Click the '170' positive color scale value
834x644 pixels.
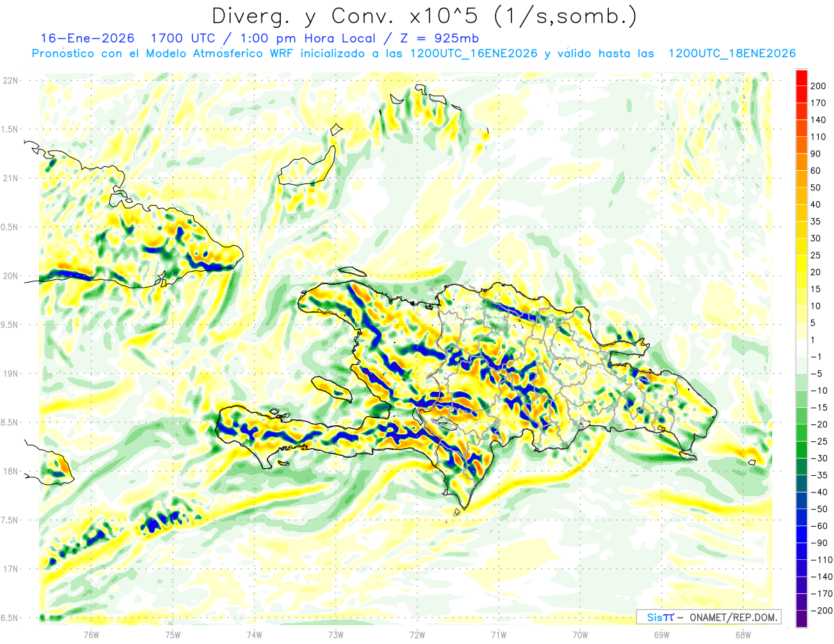pyautogui.click(x=818, y=103)
